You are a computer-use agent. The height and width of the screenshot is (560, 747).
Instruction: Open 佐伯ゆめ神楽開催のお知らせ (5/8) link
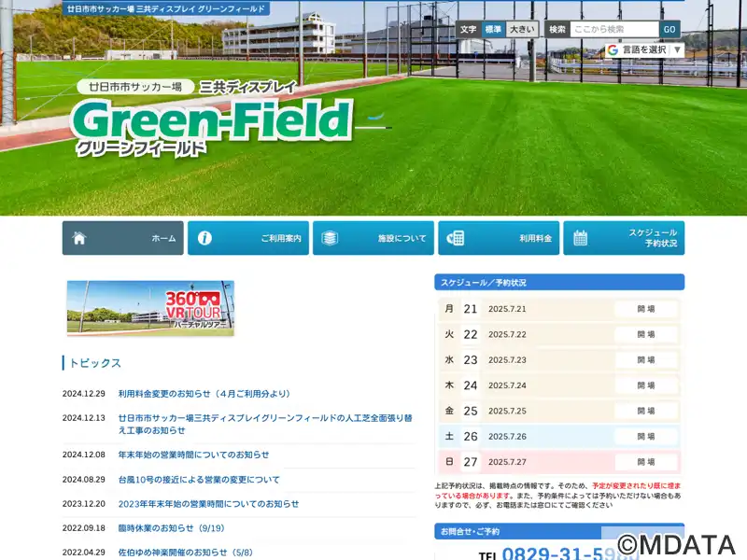[185, 553]
